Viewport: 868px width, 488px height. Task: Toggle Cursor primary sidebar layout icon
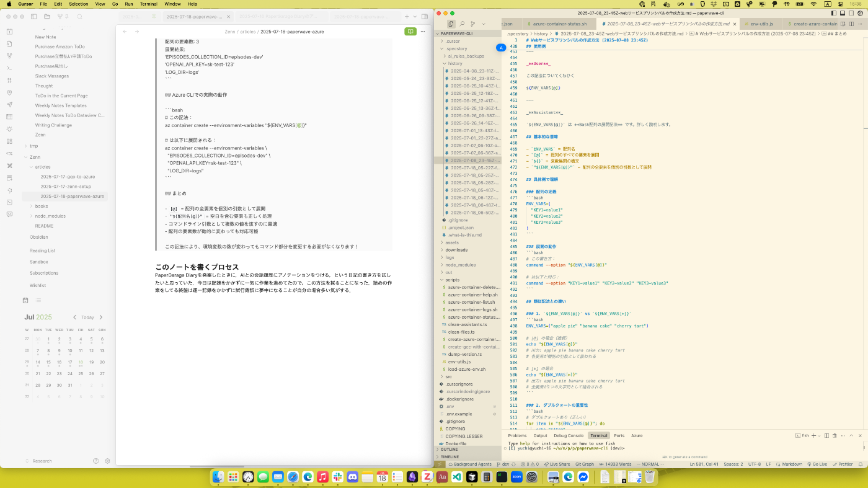coord(834,12)
